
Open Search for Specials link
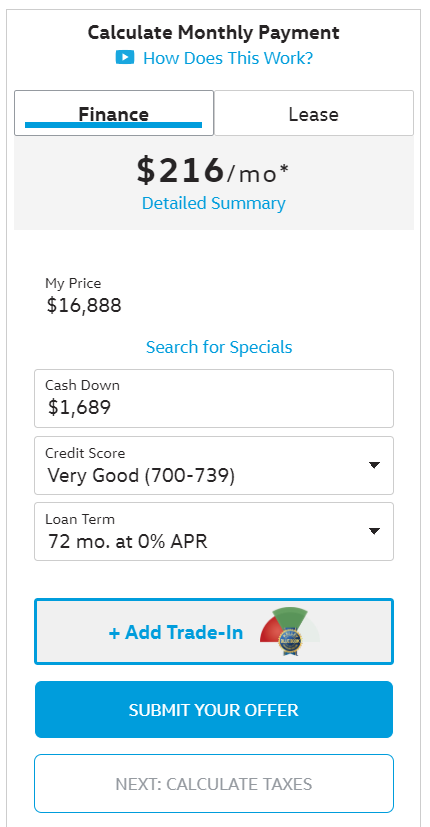[219, 347]
